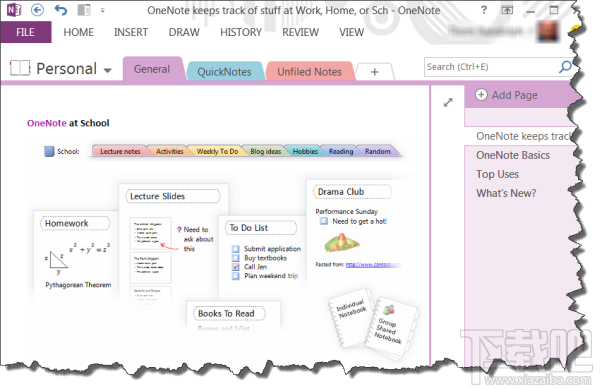Click the first lecture slide thumbnail
The image size is (600, 390).
pyautogui.click(x=150, y=233)
